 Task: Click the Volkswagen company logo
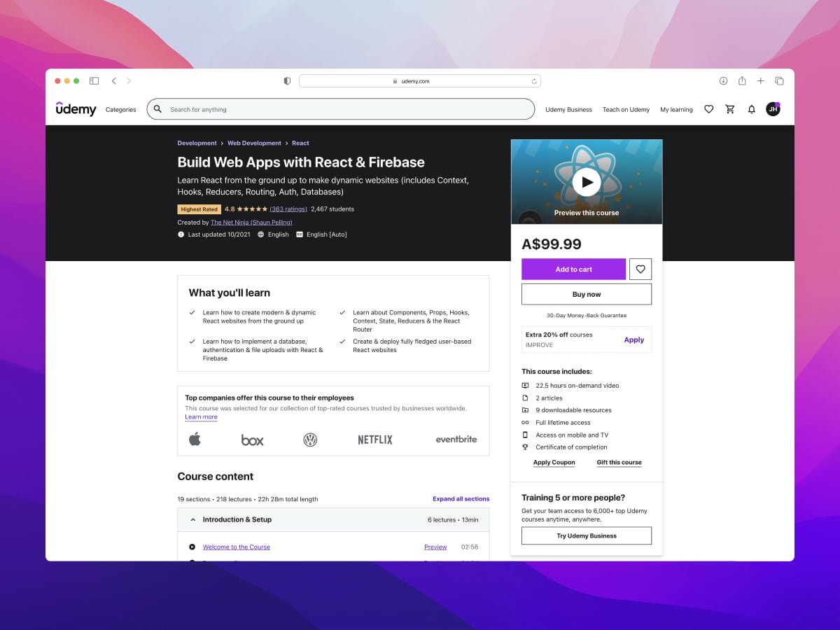click(310, 440)
